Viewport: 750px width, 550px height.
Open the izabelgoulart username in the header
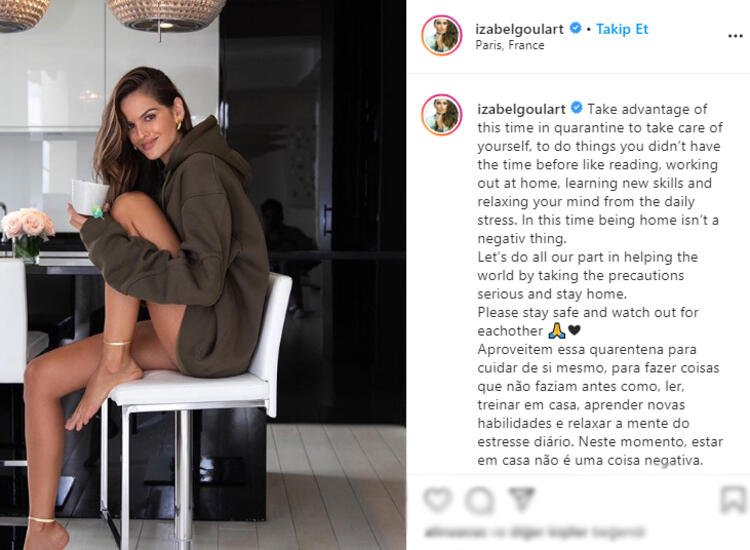519,29
